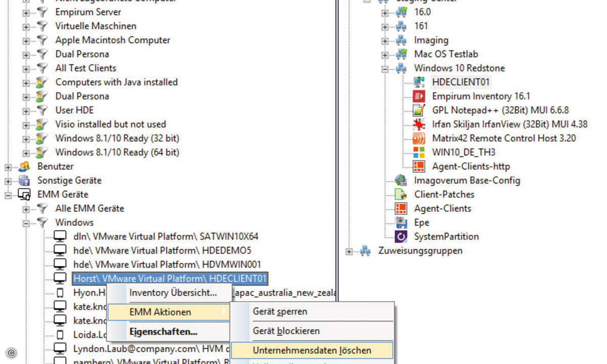Viewport: 607px width, 364px height.
Task: Click the HDECLIENT01 computer icon in Staging Center
Action: click(x=419, y=82)
